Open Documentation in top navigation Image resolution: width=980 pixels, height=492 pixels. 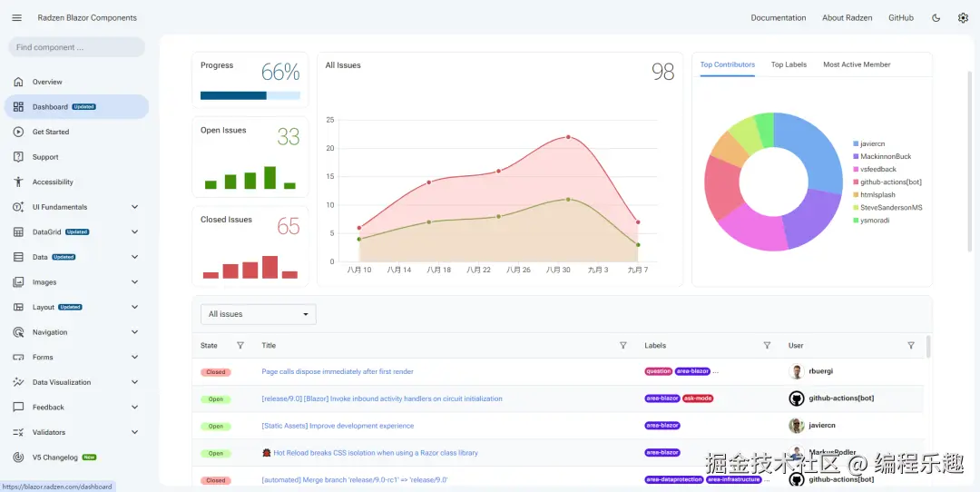point(779,18)
